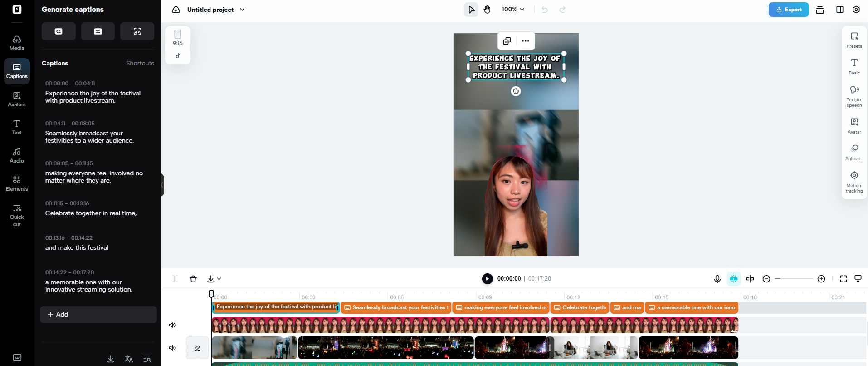
Task: Toggle the split panel layout
Action: [840, 10]
